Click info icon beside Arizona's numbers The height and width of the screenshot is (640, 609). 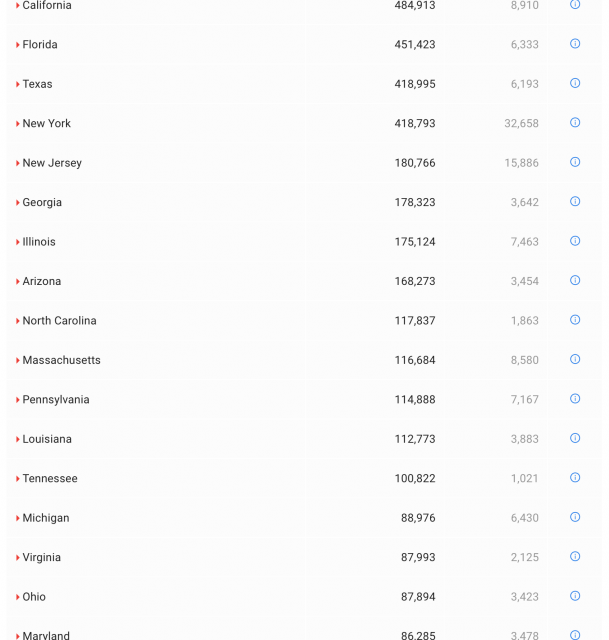(x=575, y=280)
